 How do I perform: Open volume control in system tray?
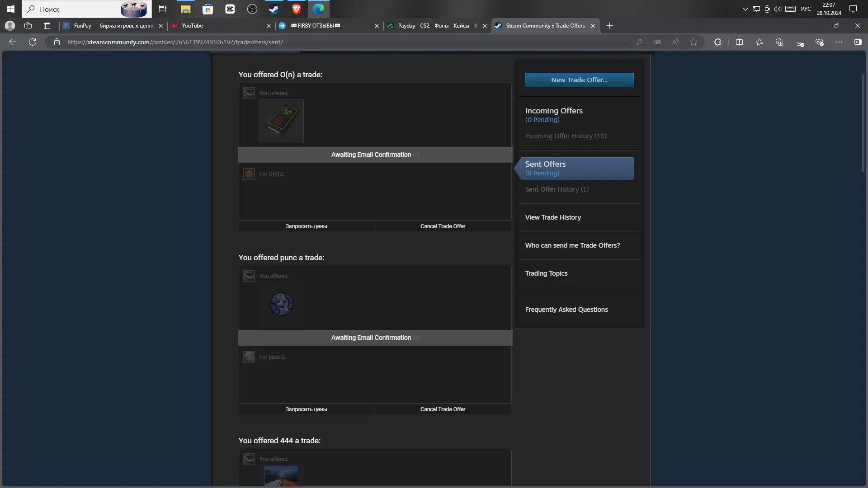pos(778,9)
